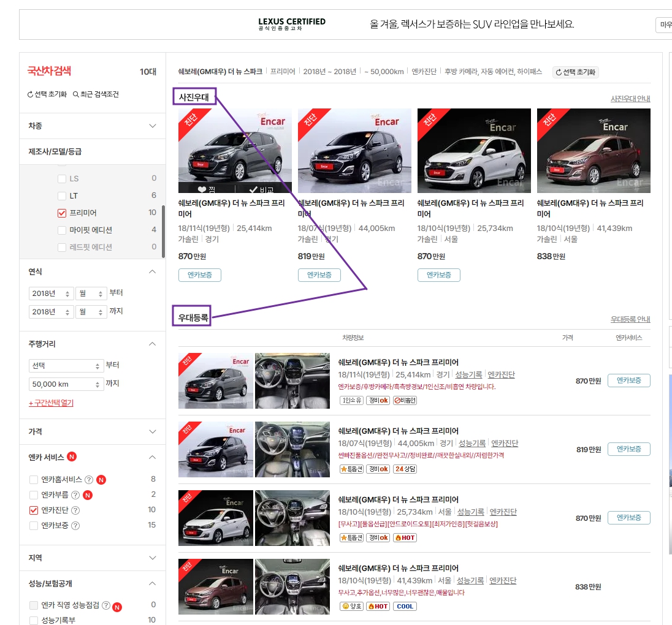Tick the 엔카홈서비스 checkbox
672x625 pixels.
click(x=34, y=479)
